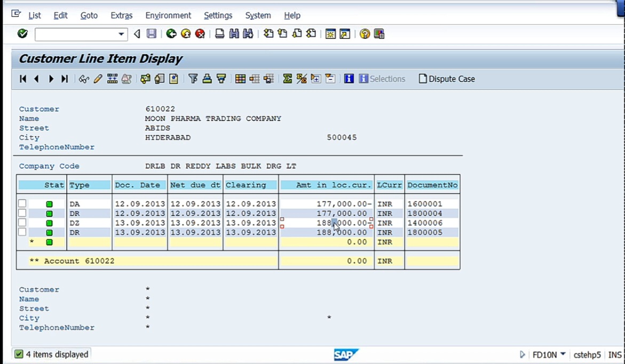Screen dimensions: 625x364
Task: Click the '4 items displayed' status message
Action: (57, 354)
